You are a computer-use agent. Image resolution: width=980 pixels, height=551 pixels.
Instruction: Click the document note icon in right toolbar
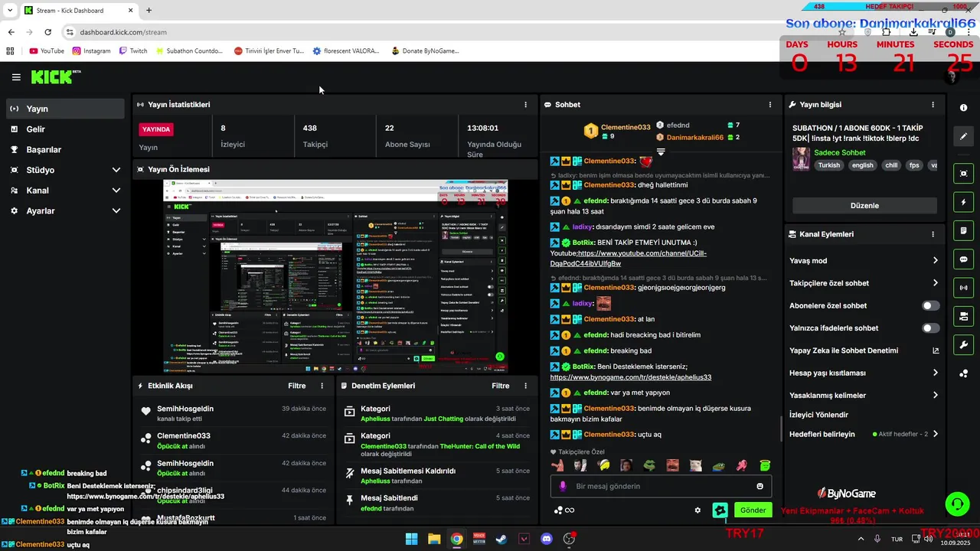click(x=964, y=230)
